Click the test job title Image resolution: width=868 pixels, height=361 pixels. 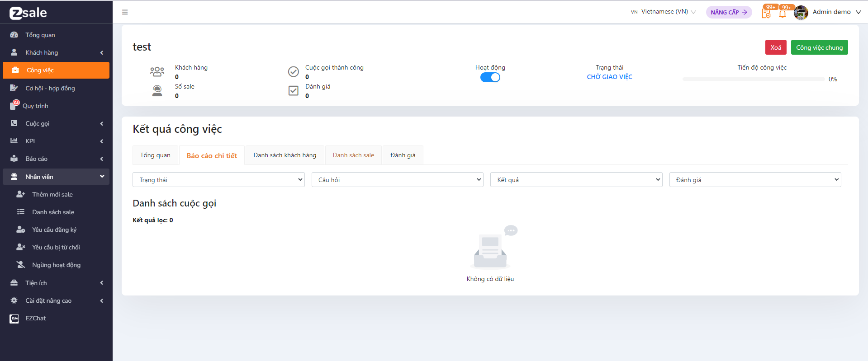tap(142, 47)
